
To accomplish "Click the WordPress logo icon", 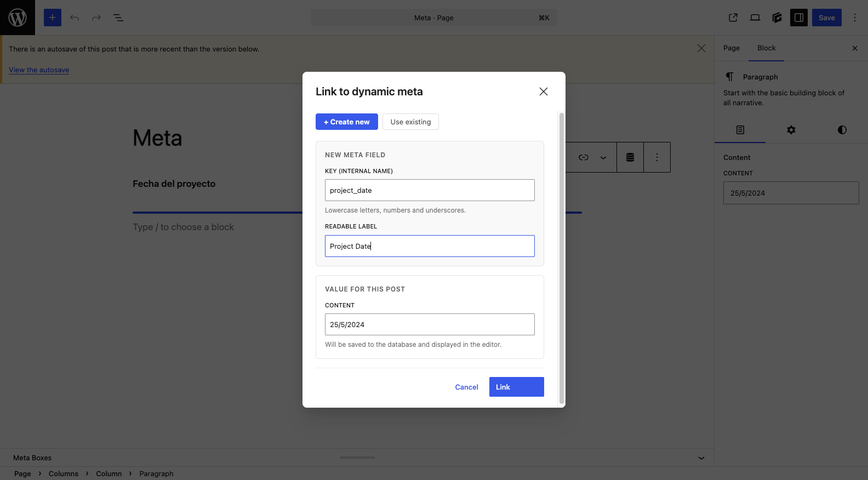I will (18, 18).
